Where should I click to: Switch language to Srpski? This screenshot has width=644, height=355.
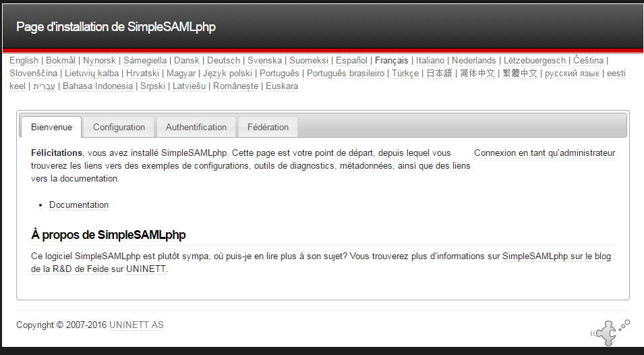(152, 86)
